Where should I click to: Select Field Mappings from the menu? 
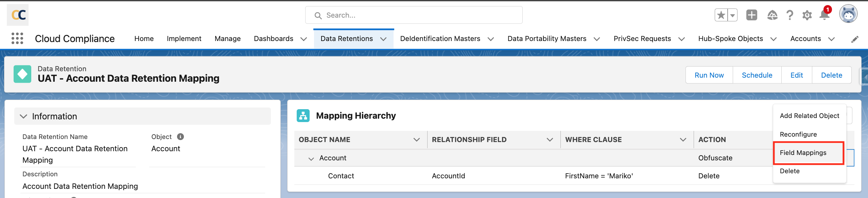(803, 153)
